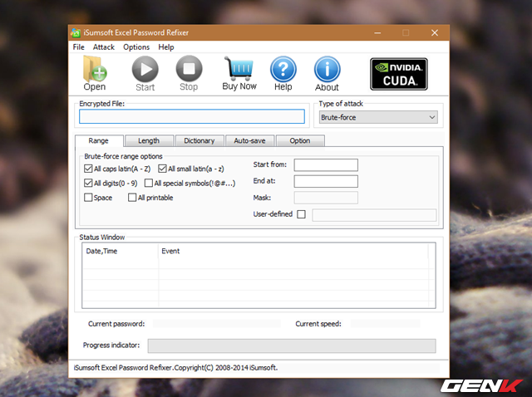Click the Mask text field
532x397 pixels.
pos(326,198)
